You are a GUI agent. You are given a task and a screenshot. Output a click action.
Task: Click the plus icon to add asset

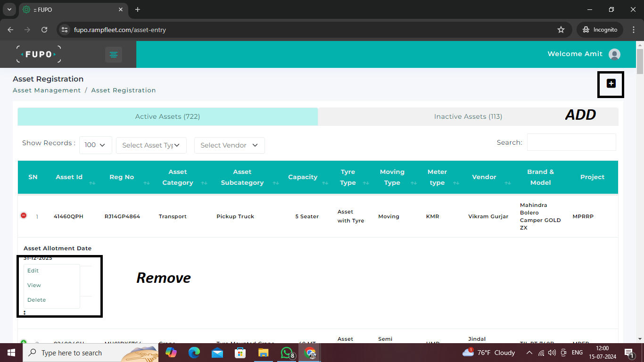click(x=611, y=83)
